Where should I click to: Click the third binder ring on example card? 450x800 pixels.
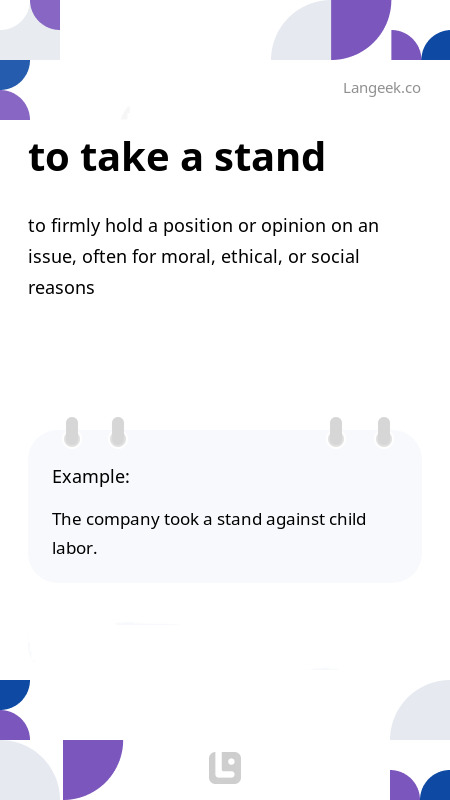click(336, 432)
